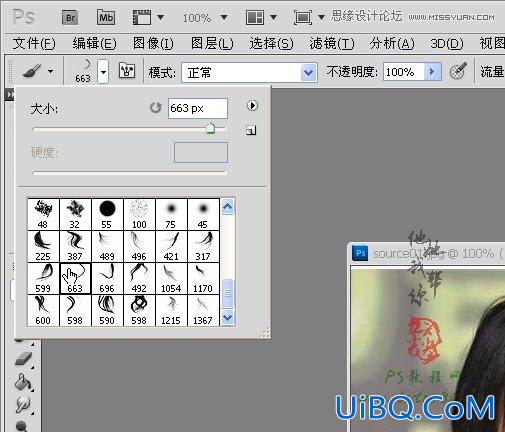
Task: Select hair brush 599
Action: 43,278
